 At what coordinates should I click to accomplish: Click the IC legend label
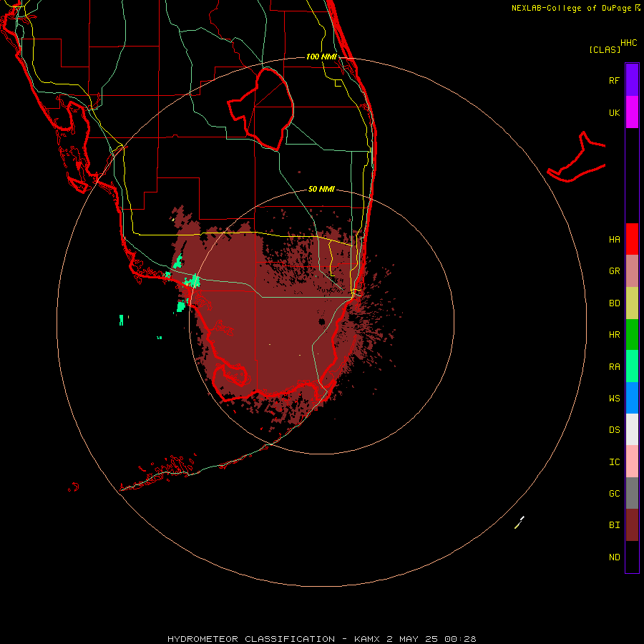[614, 462]
